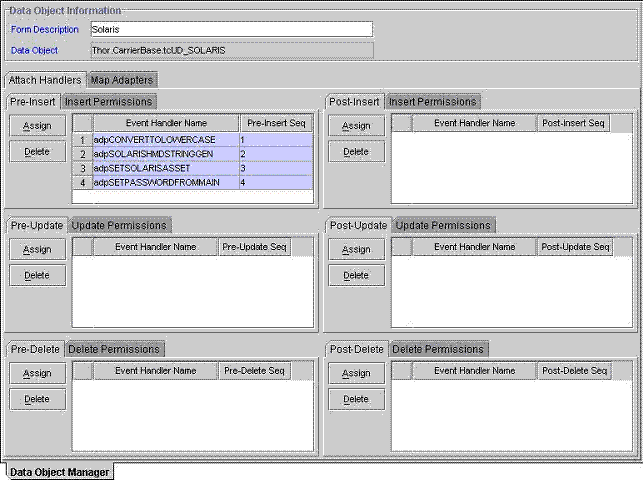Click Event Handler Name header in Post-Delete table
This screenshot has width=643, height=480.
474,371
